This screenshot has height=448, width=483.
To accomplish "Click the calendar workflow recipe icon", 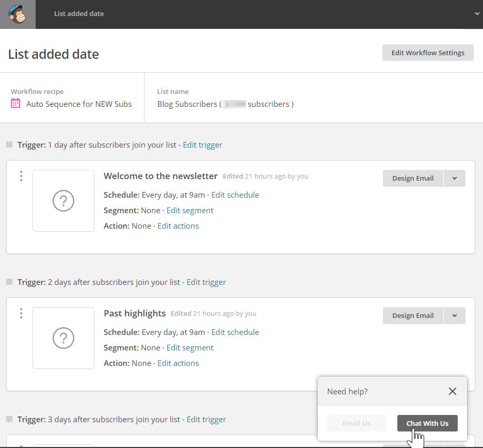I will click(15, 104).
